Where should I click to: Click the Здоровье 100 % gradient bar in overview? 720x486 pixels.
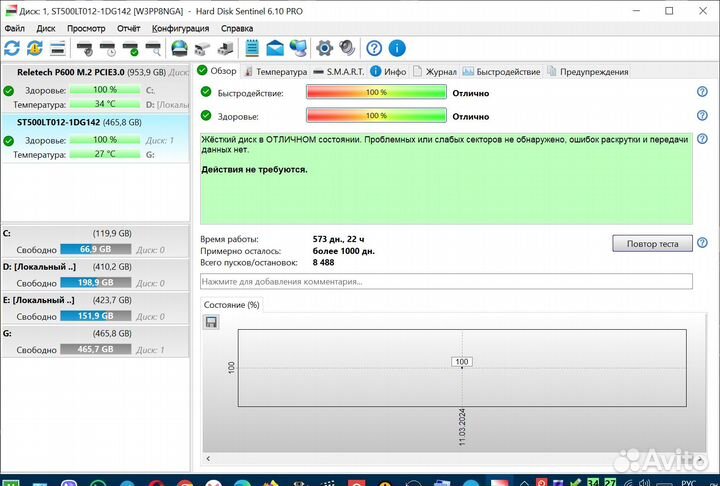tap(376, 115)
